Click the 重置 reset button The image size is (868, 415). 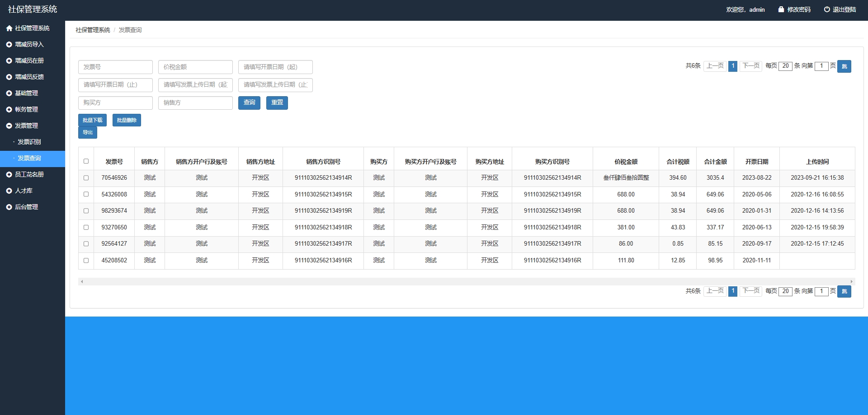(x=277, y=103)
